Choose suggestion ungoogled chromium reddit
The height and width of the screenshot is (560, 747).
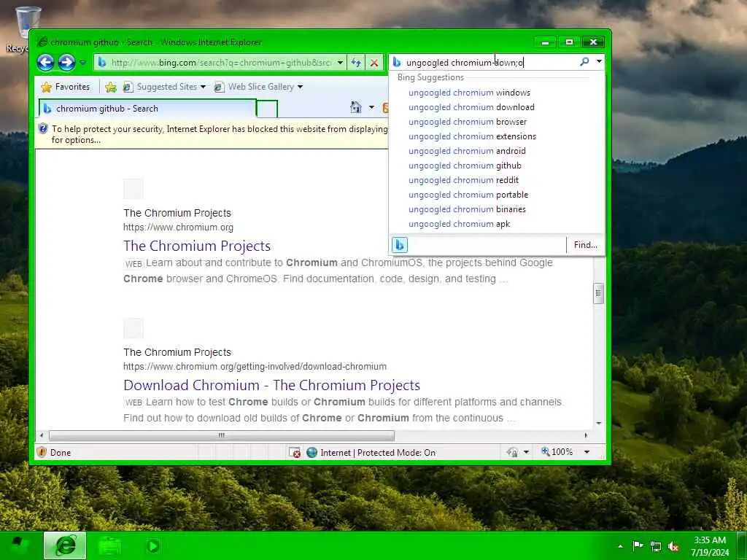tap(463, 180)
